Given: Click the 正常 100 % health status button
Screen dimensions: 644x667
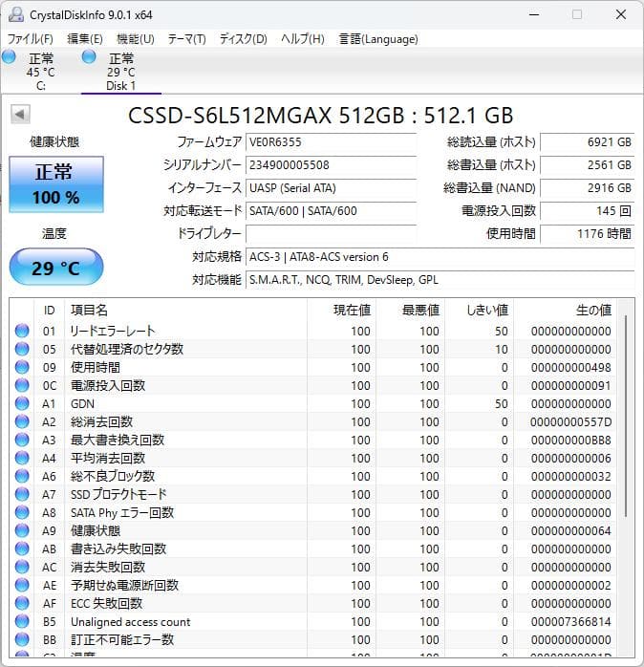Looking at the screenshot, I should (56, 184).
